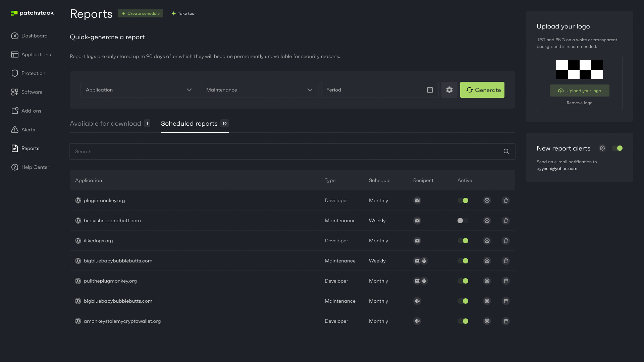644x362 pixels.
Task: Switch to Available for download tab
Action: [105, 124]
